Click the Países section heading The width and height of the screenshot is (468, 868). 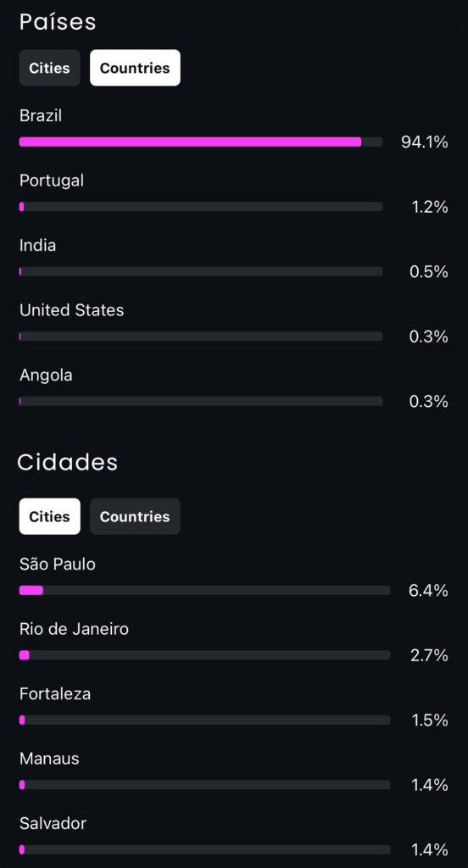[x=58, y=21]
